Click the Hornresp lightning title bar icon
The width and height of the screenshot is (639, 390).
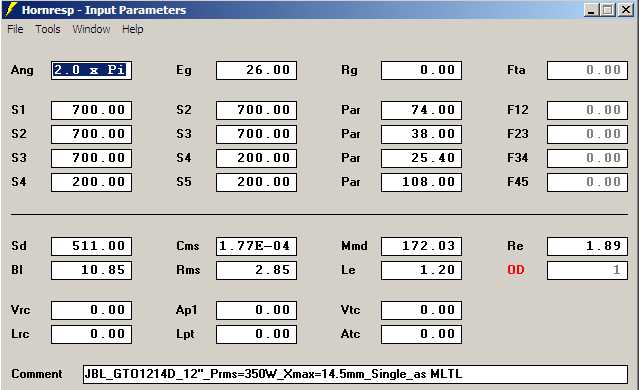[11, 9]
